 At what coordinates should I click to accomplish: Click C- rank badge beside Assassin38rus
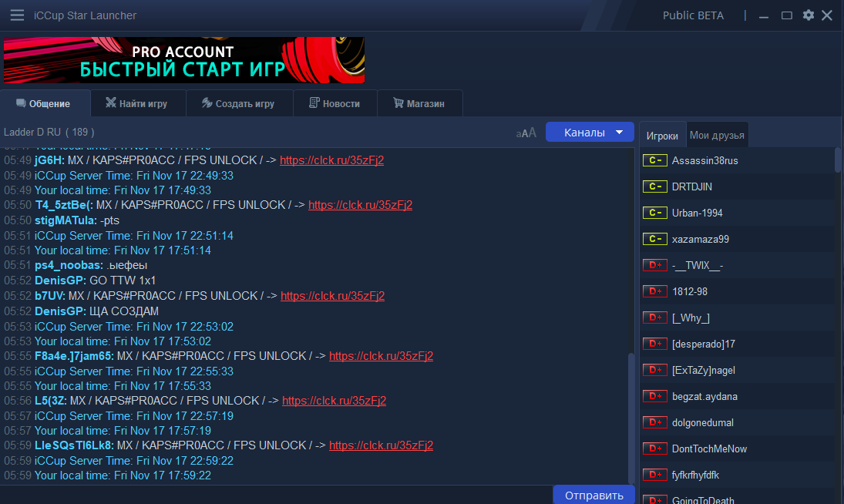tap(654, 160)
